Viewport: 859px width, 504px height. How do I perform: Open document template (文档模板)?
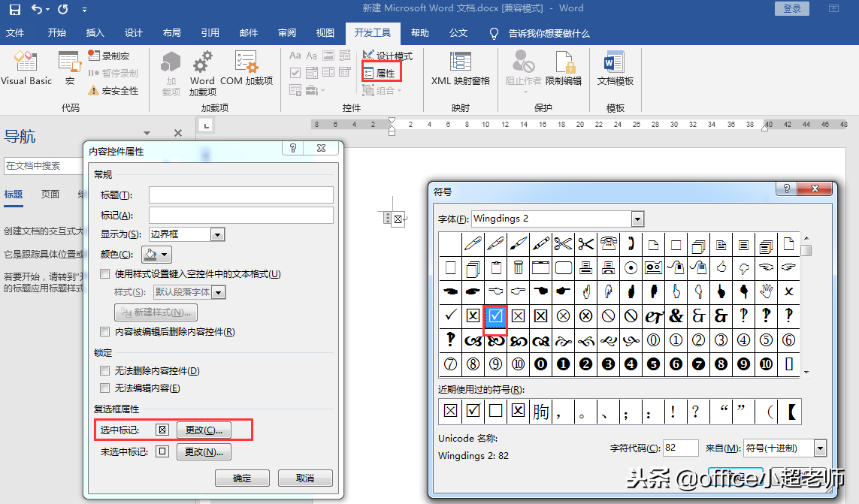(x=616, y=68)
